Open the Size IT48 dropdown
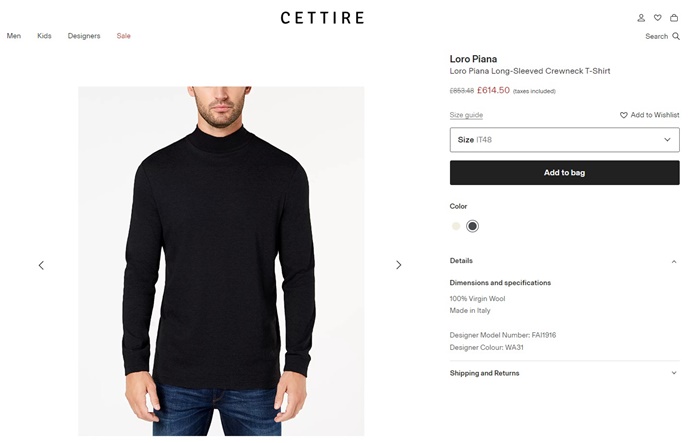The height and width of the screenshot is (443, 700). (x=564, y=140)
